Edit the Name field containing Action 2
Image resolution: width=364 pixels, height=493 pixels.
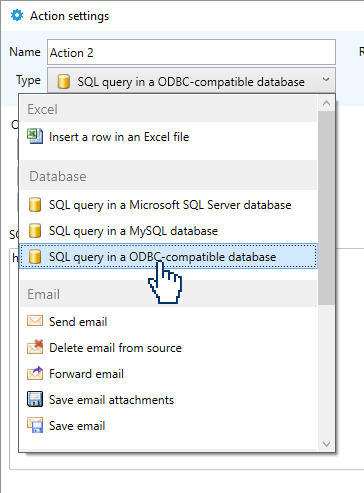pyautogui.click(x=191, y=52)
